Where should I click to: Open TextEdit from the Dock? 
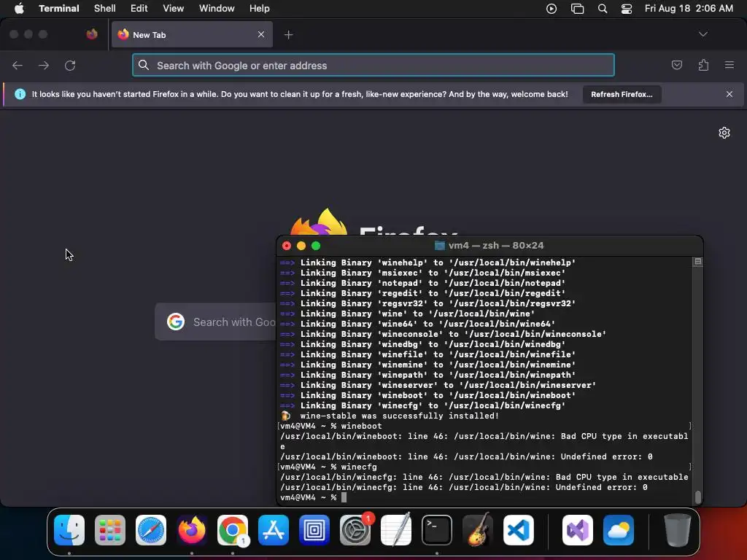click(396, 529)
